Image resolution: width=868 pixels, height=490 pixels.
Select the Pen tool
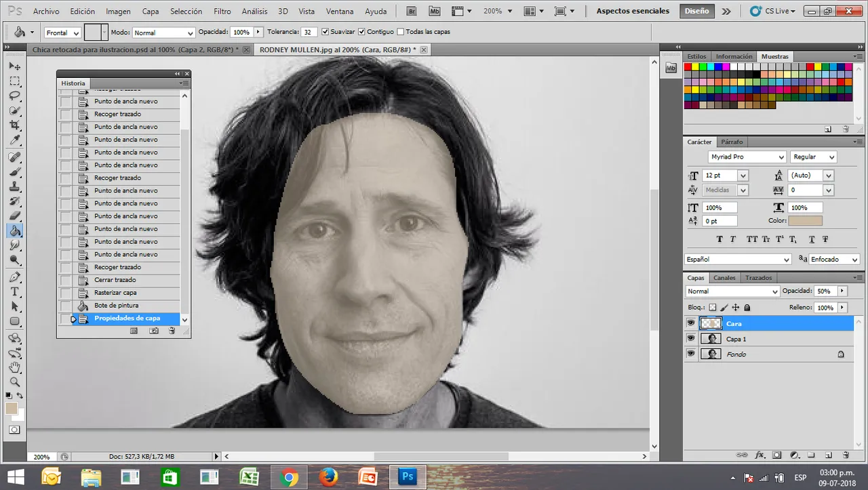click(15, 277)
